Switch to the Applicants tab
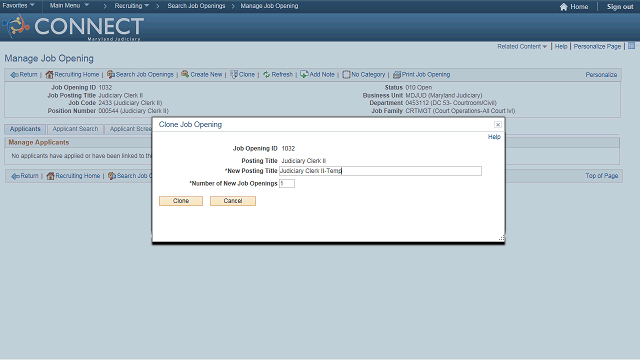 click(x=25, y=129)
